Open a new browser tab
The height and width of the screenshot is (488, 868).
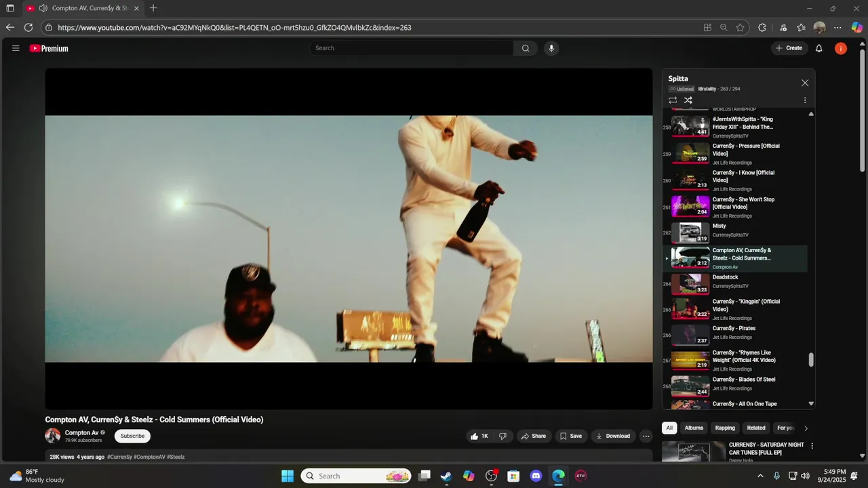pos(153,8)
